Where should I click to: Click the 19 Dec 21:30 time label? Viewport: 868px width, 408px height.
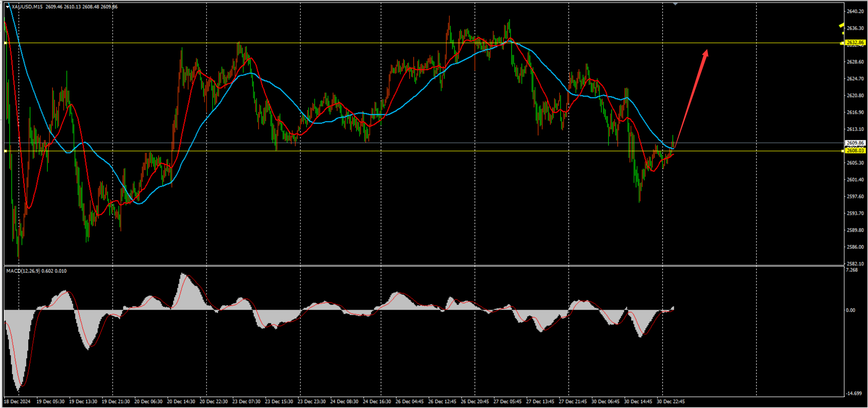tap(116, 401)
